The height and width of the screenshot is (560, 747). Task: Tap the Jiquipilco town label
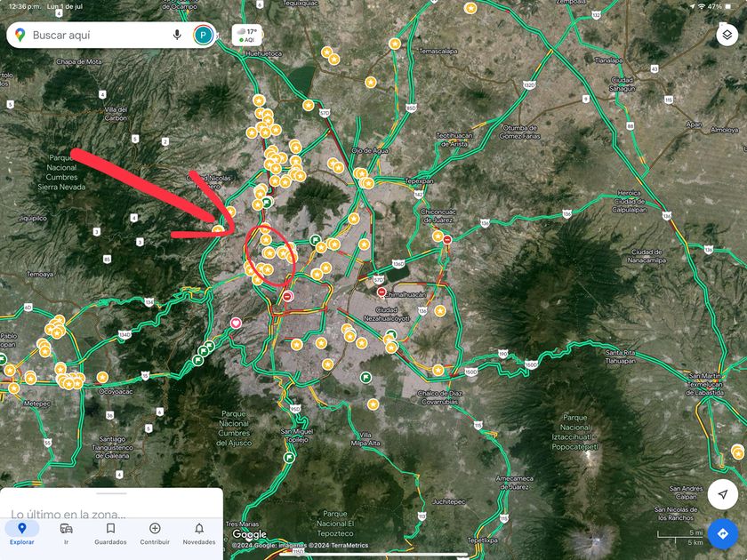(x=32, y=218)
